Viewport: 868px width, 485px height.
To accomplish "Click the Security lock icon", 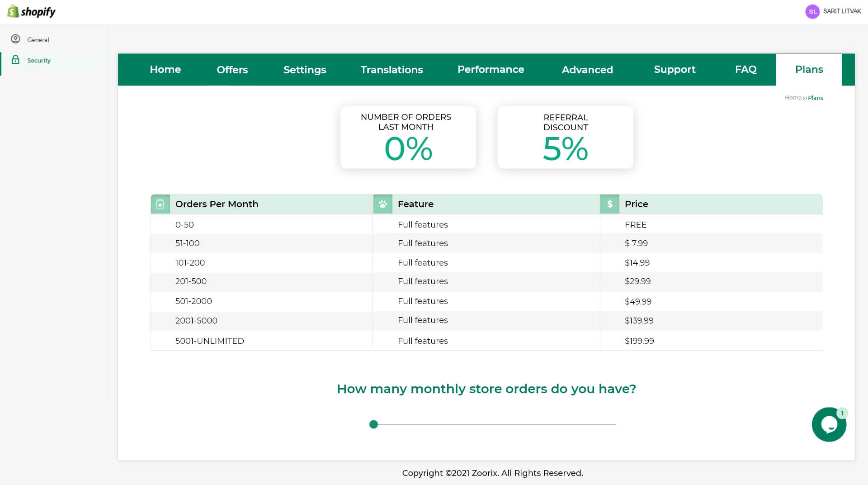I will (x=16, y=60).
